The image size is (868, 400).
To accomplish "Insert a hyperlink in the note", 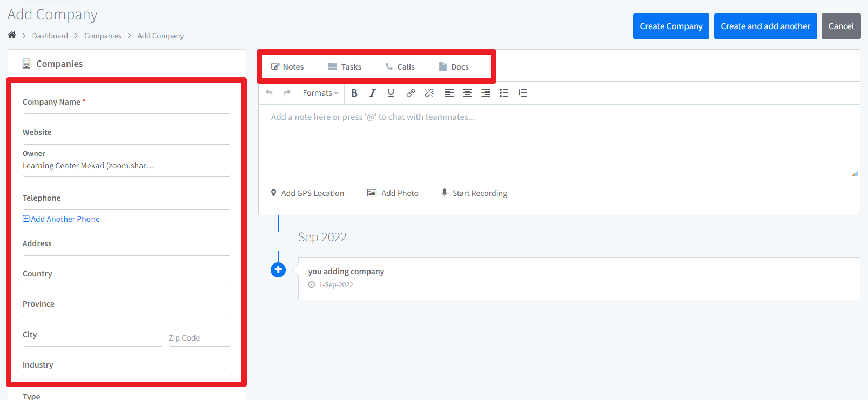I will (411, 93).
